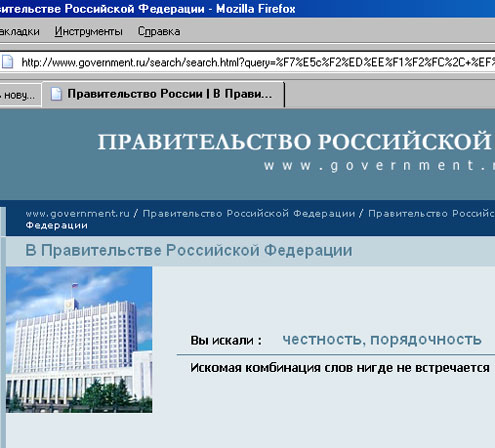Open the Инструменты menu

pos(89,32)
